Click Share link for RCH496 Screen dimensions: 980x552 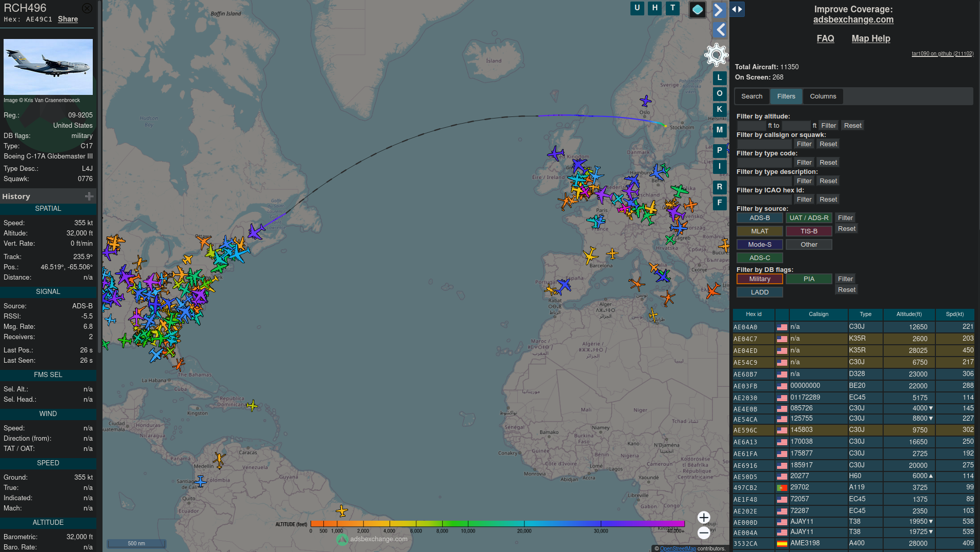tap(68, 19)
